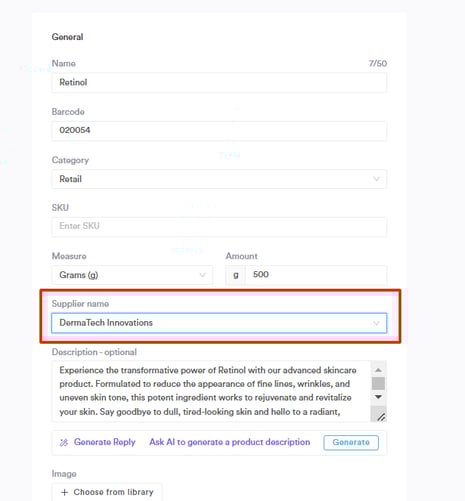
Task: Click the Choose from library button
Action: tap(107, 492)
